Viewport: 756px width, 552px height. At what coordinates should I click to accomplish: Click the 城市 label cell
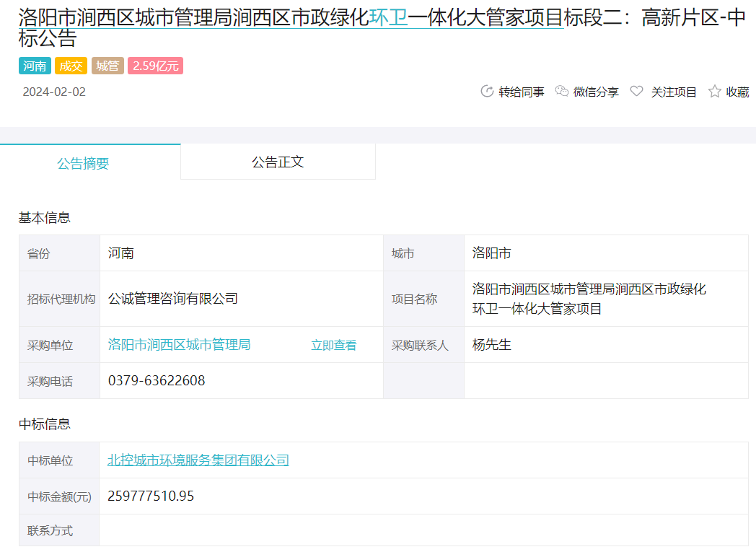(423, 253)
